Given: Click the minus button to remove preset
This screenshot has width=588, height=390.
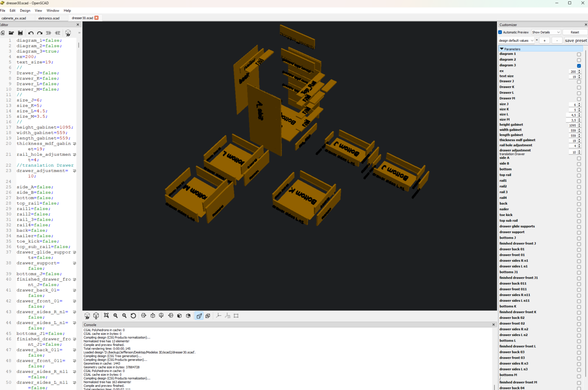Looking at the screenshot, I should tap(557, 41).
